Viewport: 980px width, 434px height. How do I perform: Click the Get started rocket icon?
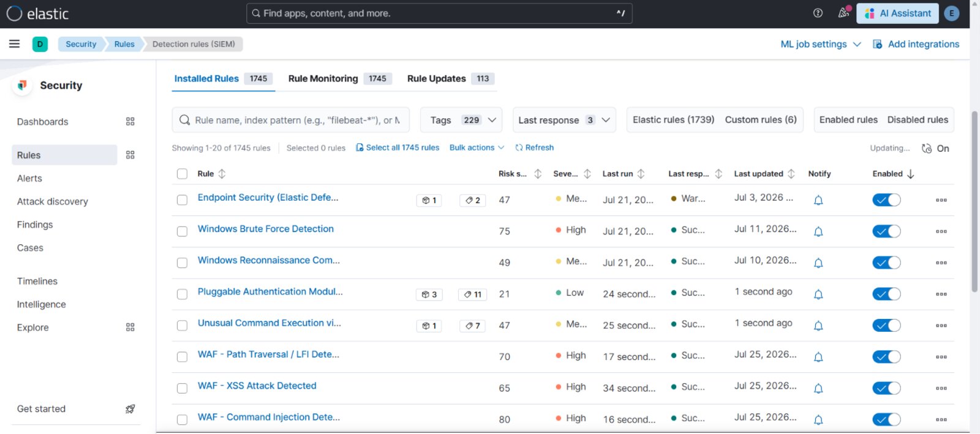(x=130, y=409)
